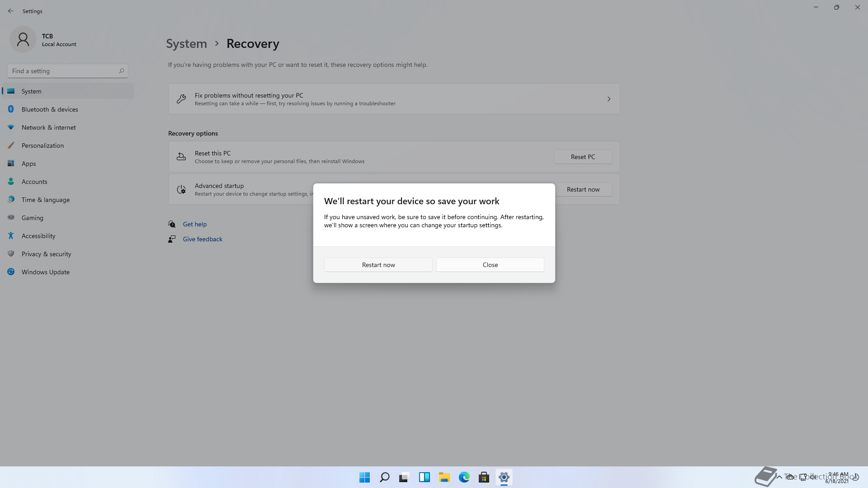This screenshot has height=488, width=868.
Task: Click the Privacy & security shield icon
Action: (11, 254)
